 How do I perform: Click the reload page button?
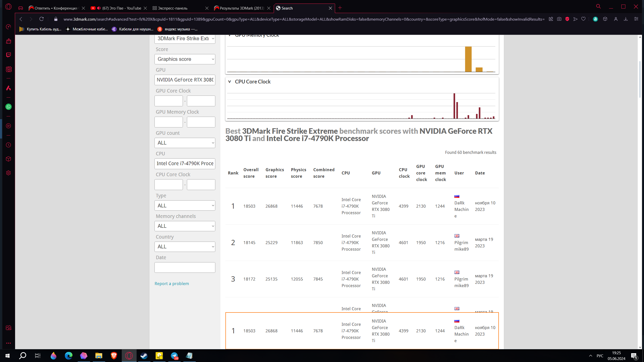pyautogui.click(x=42, y=19)
